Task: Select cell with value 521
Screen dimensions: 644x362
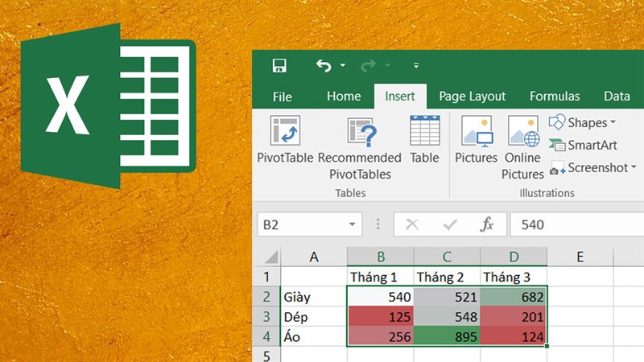Action: [x=448, y=296]
